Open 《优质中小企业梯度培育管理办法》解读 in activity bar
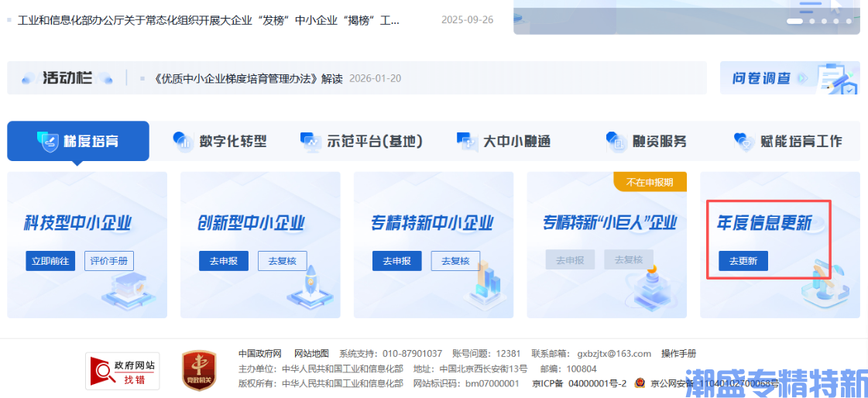The width and height of the screenshot is (868, 398). [249, 78]
